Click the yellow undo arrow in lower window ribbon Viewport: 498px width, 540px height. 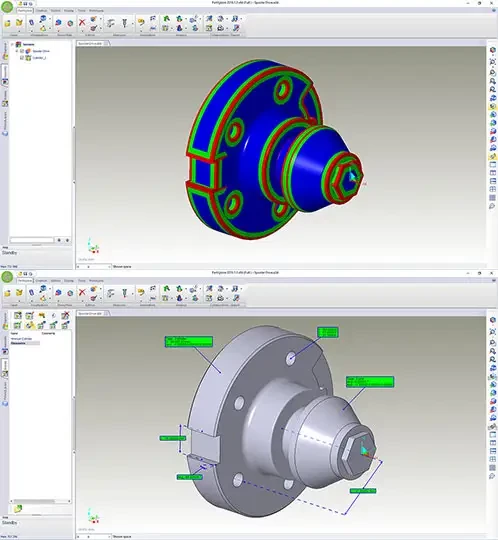[x=141, y=292]
